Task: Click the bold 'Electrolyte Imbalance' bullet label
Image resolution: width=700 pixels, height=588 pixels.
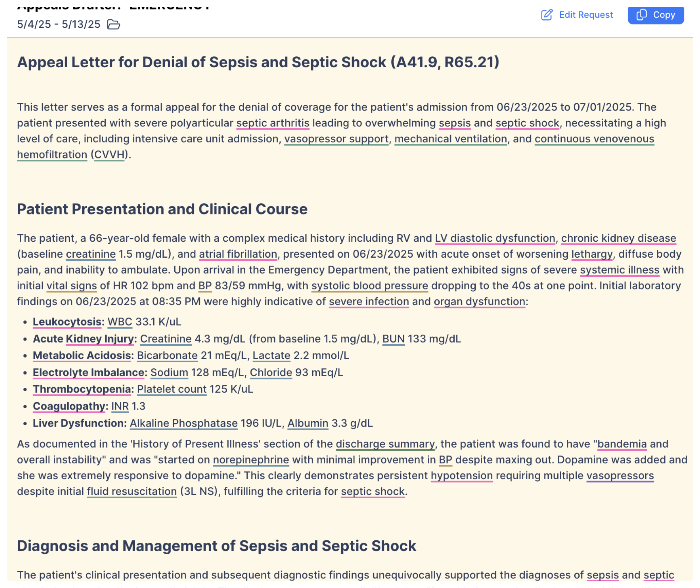Action: [x=88, y=373]
